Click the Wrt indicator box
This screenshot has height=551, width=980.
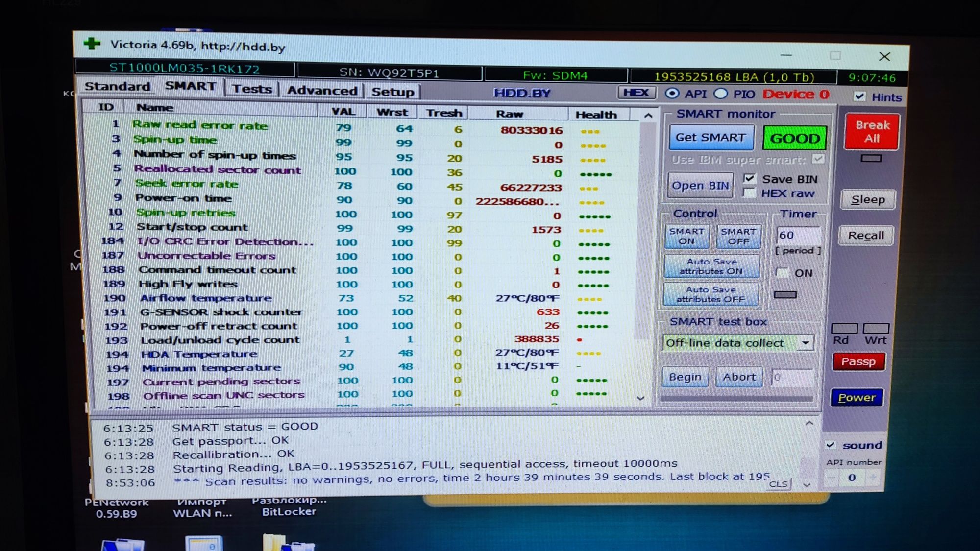pyautogui.click(x=876, y=328)
